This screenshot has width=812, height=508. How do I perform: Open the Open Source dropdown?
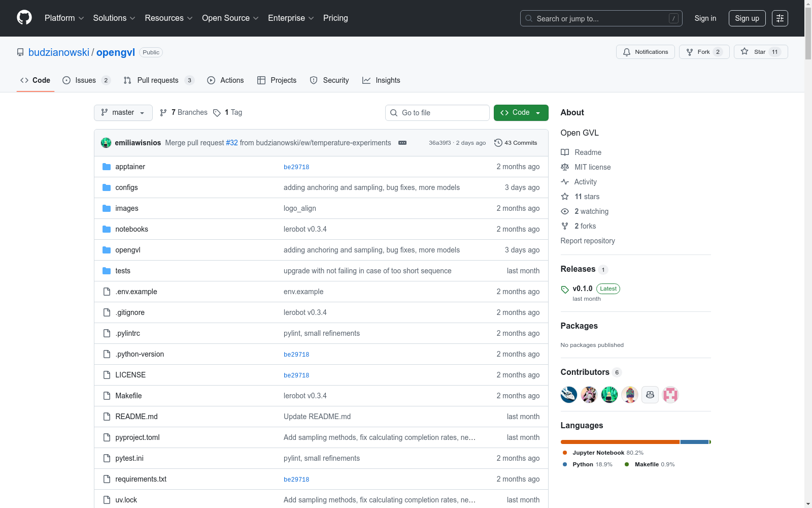point(230,18)
